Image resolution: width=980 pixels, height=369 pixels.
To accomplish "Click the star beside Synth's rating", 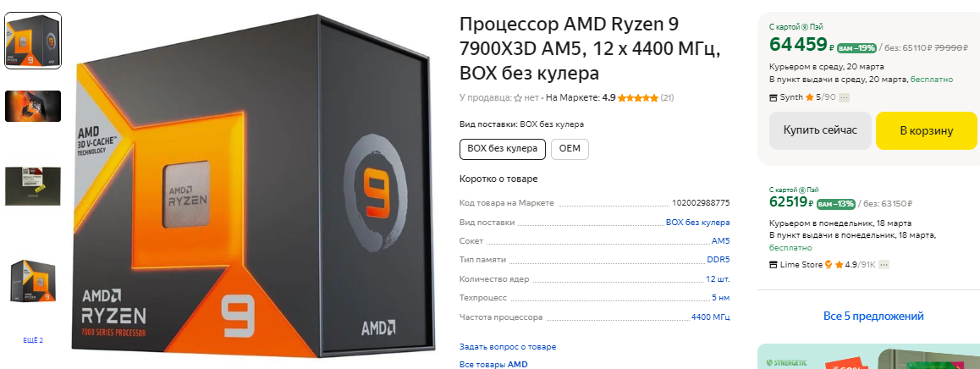I will (809, 97).
